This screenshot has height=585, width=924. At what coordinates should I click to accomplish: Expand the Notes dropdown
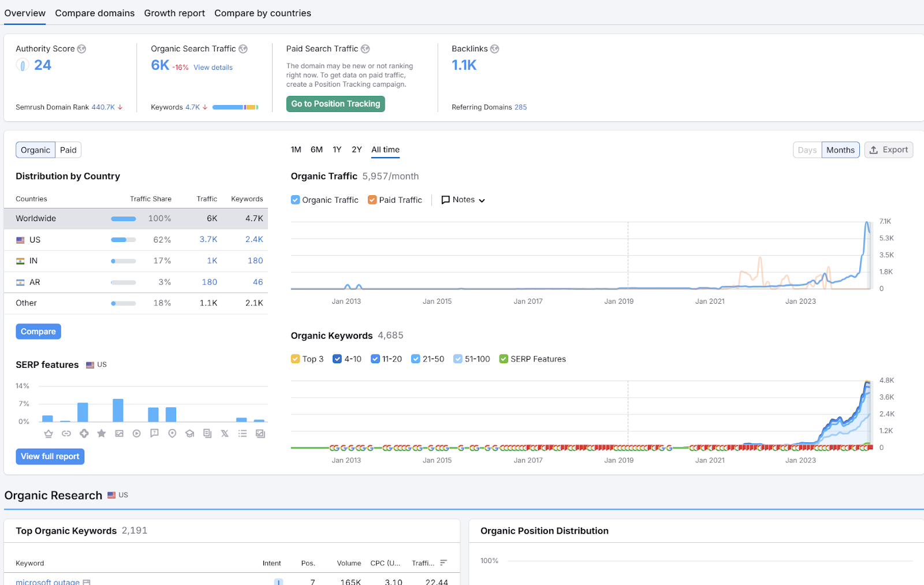pos(463,200)
